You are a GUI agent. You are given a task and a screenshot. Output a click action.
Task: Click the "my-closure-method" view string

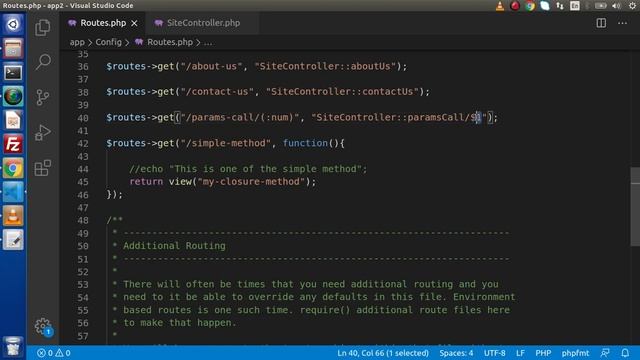[x=251, y=182]
